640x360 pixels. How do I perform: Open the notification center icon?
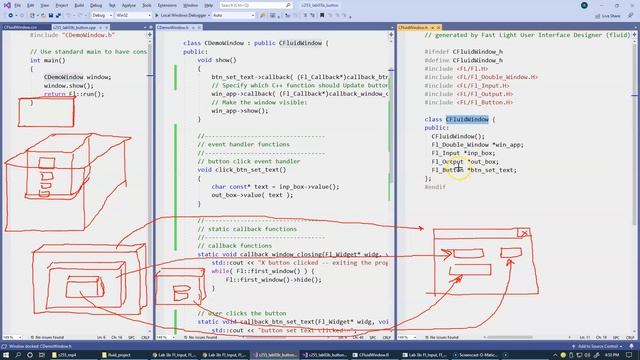(629, 355)
